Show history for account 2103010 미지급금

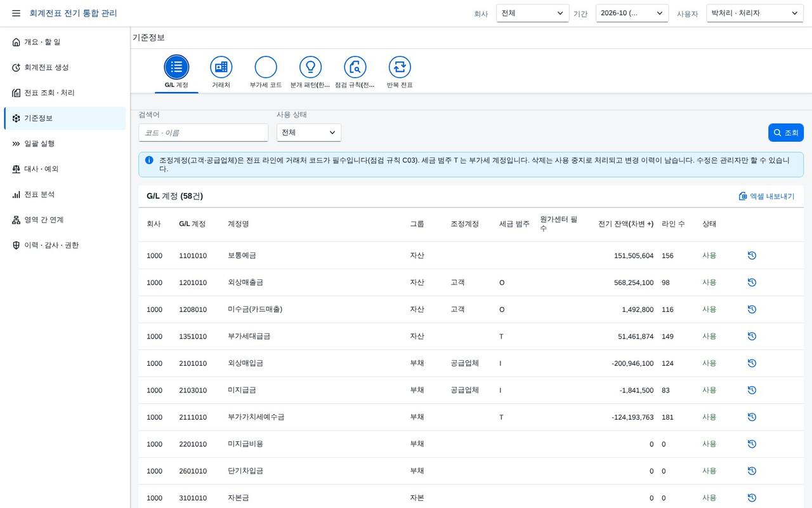[x=752, y=390]
